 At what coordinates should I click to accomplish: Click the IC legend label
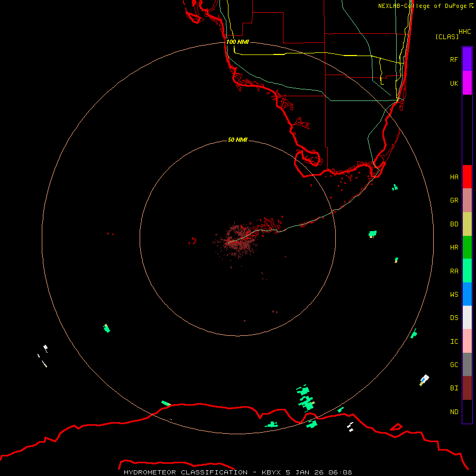pyautogui.click(x=454, y=341)
